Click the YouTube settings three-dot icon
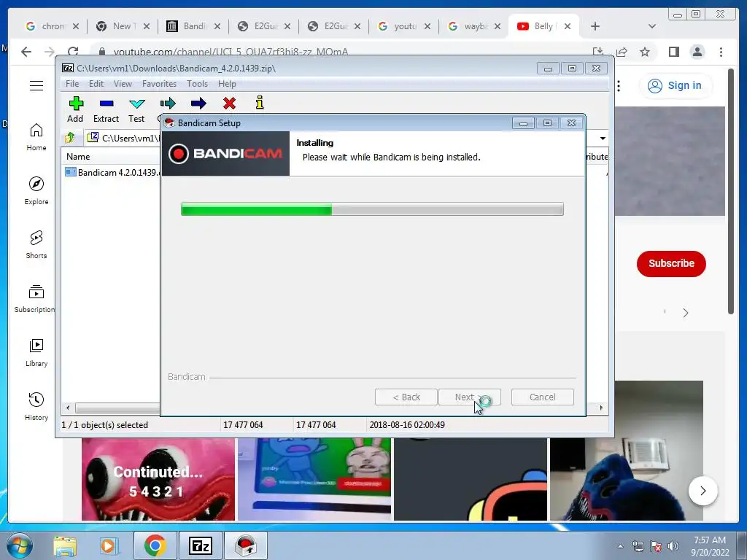 coord(619,86)
